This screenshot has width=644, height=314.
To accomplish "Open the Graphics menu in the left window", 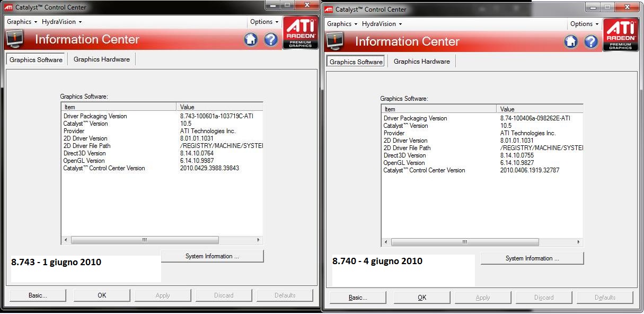I will [22, 22].
